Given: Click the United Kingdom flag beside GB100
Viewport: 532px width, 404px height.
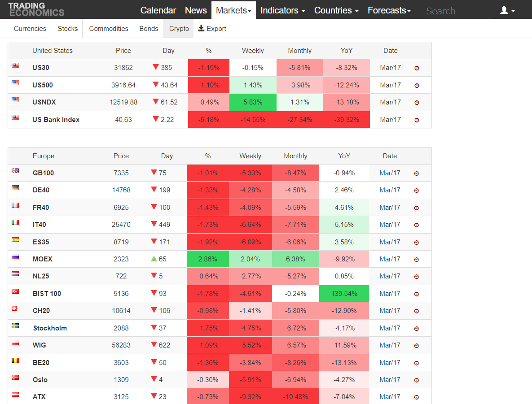Looking at the screenshot, I should point(15,171).
